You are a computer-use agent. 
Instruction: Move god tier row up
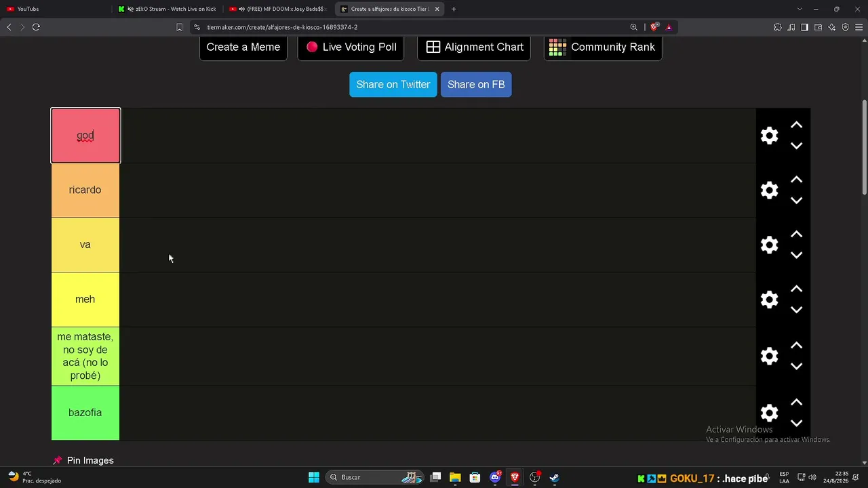coord(797,125)
